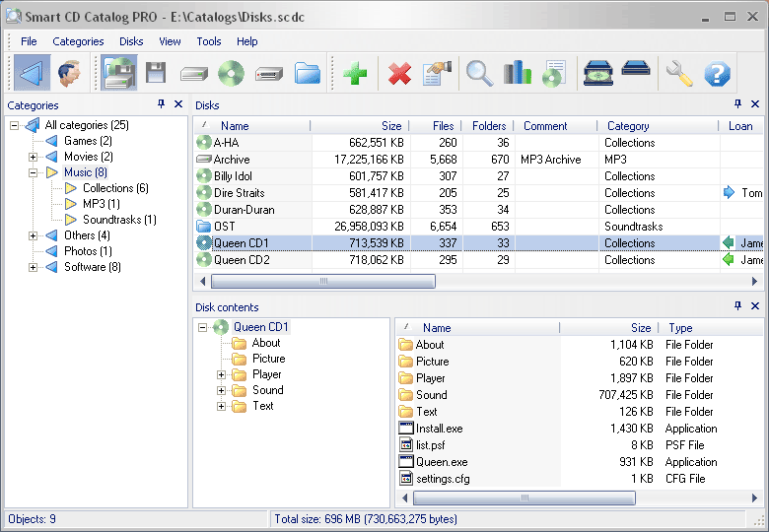Click the green plus add icon

(x=356, y=73)
